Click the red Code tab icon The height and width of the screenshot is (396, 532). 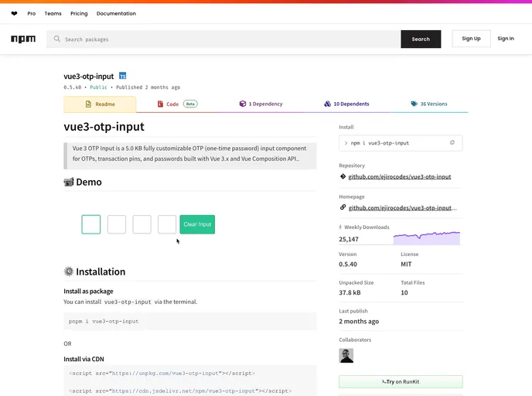pos(160,104)
